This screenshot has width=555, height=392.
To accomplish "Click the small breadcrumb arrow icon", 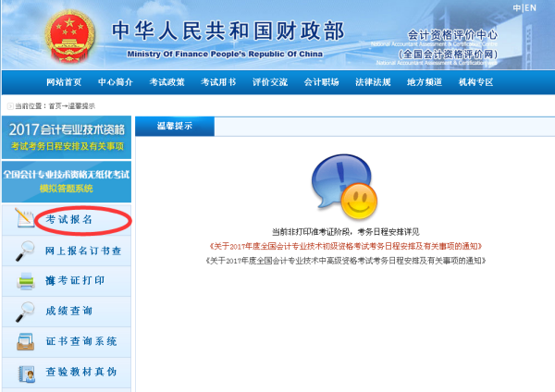I will (x=10, y=106).
